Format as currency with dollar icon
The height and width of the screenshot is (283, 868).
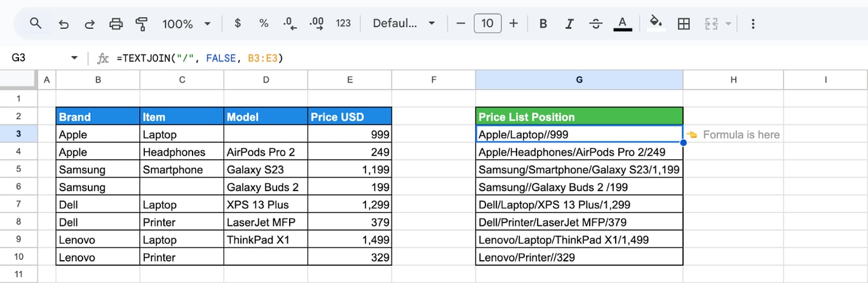pos(238,23)
